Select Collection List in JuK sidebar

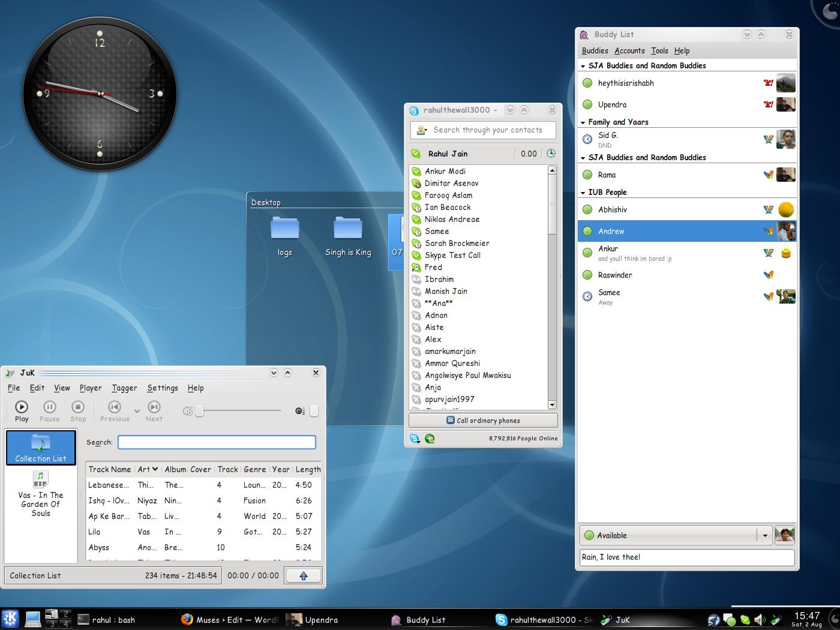(41, 448)
